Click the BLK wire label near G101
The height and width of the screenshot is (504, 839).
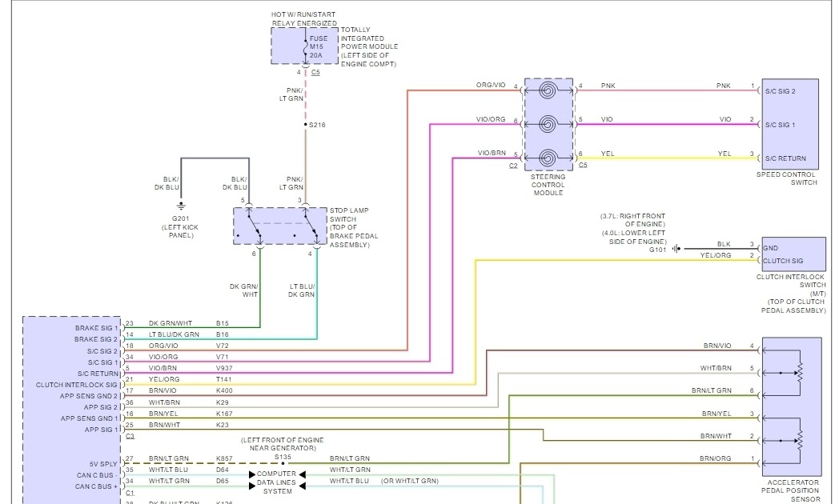(724, 244)
